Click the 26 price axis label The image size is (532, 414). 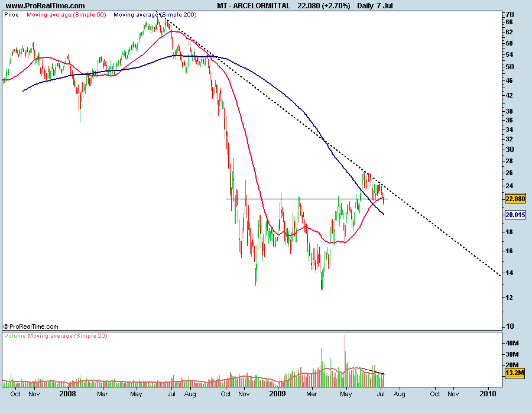pos(510,173)
